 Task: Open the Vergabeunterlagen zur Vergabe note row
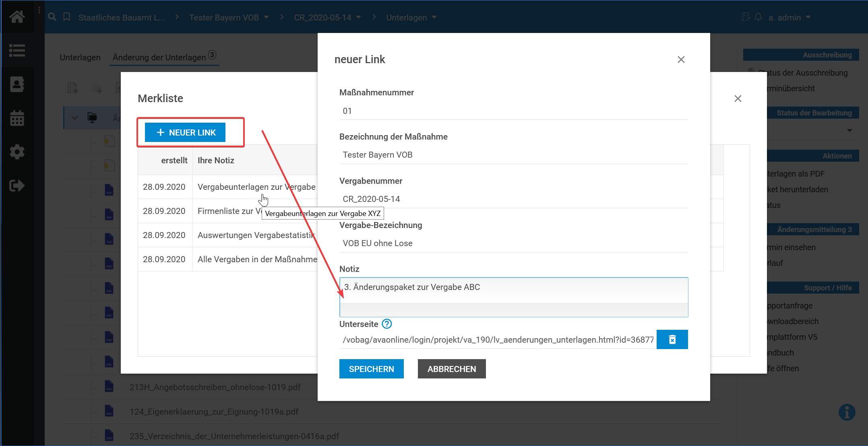(x=256, y=187)
